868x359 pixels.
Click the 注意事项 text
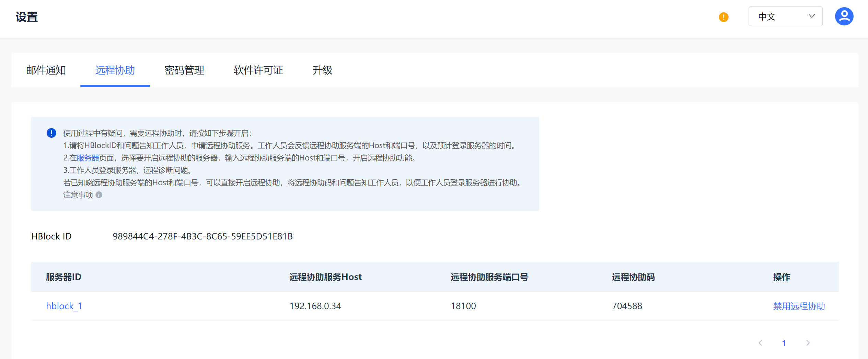pyautogui.click(x=78, y=195)
